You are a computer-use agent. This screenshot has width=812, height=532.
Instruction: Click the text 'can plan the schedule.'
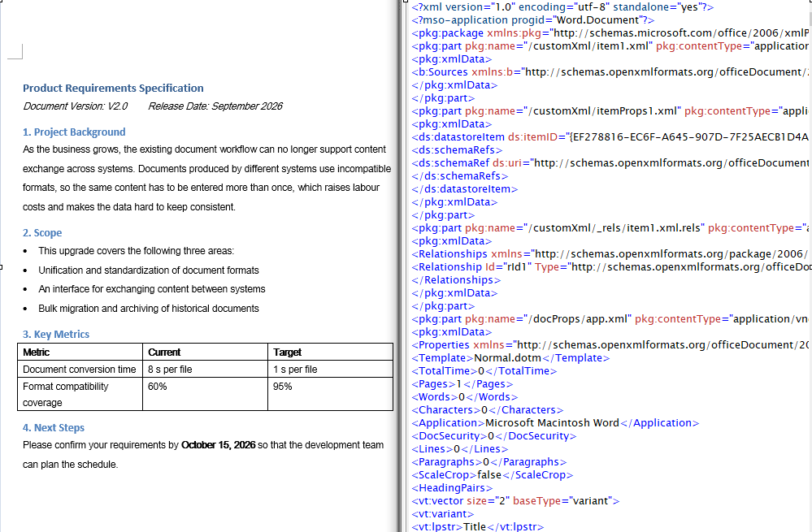tap(71, 465)
